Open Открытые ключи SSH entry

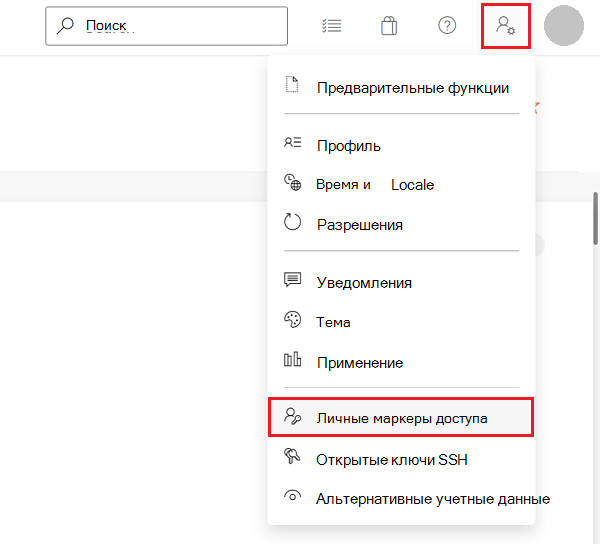tap(401, 459)
